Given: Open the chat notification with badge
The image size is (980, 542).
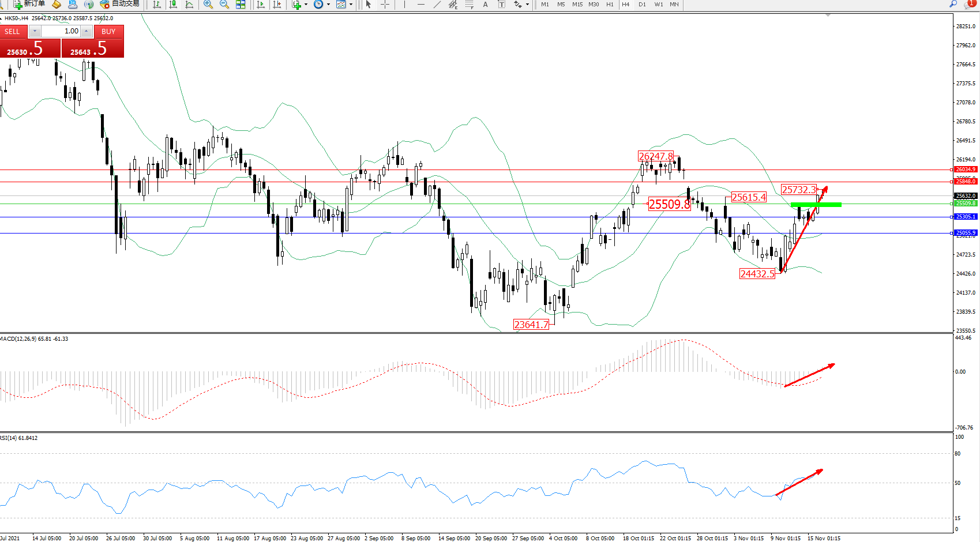Looking at the screenshot, I should (x=970, y=4).
